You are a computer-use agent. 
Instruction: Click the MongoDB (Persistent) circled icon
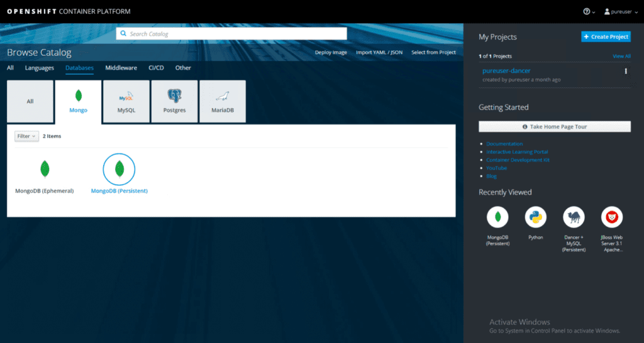119,169
